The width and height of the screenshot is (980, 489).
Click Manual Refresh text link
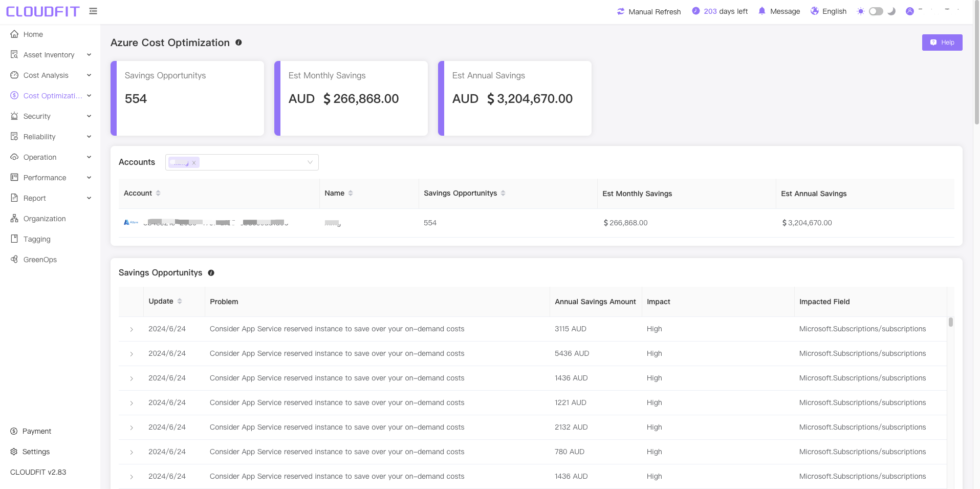pos(655,11)
